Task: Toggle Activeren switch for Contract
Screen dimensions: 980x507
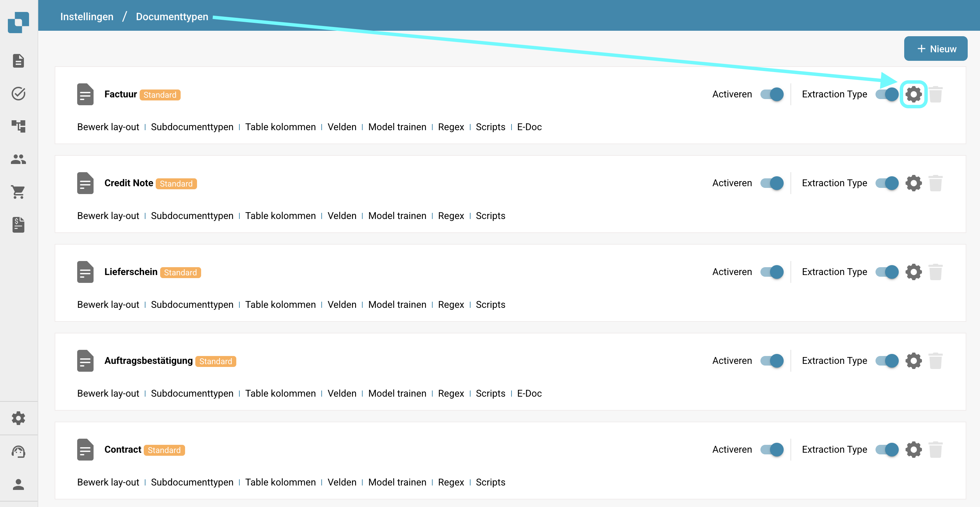Action: click(x=772, y=449)
